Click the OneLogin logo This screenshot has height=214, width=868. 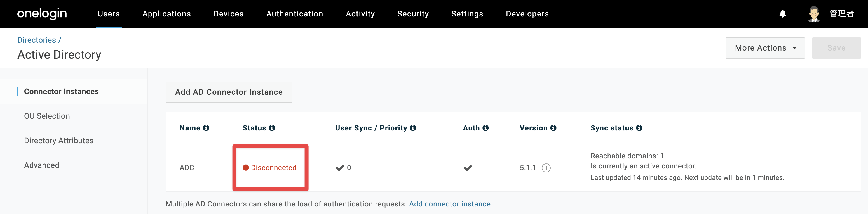[x=42, y=14]
